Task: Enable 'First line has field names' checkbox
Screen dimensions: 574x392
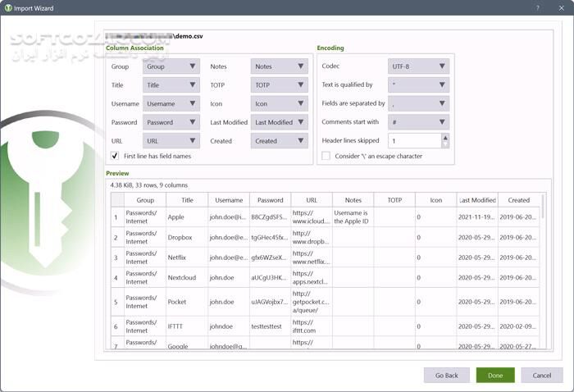Action: [x=115, y=156]
